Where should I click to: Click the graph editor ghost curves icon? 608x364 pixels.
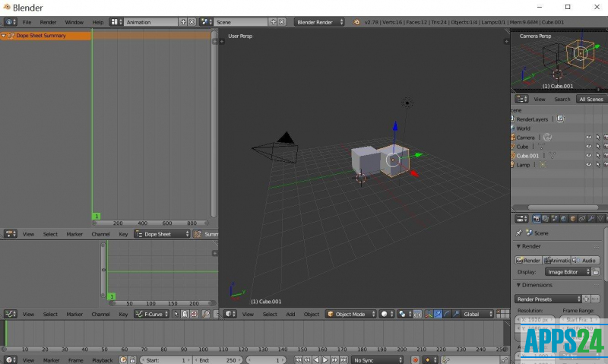(185, 314)
